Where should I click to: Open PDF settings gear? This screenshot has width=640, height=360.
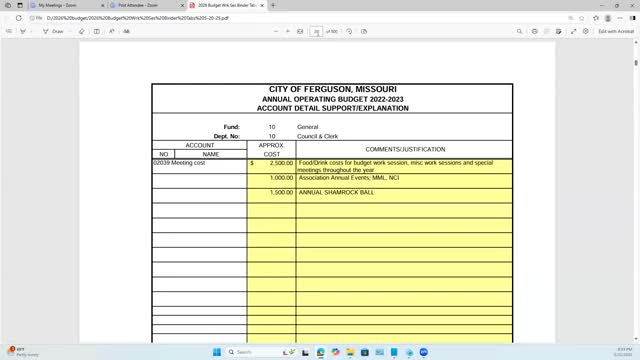click(x=586, y=31)
